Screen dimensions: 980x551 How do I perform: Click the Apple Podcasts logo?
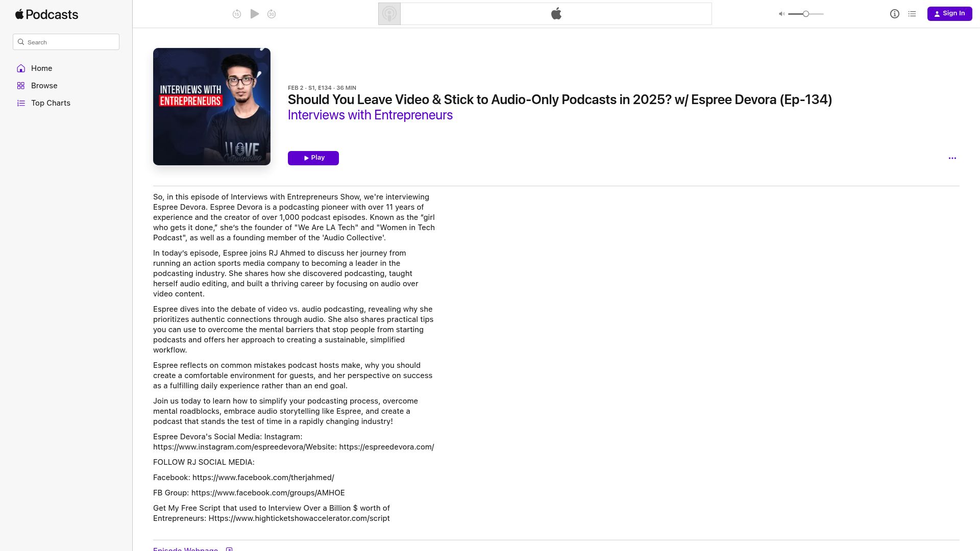tap(46, 14)
